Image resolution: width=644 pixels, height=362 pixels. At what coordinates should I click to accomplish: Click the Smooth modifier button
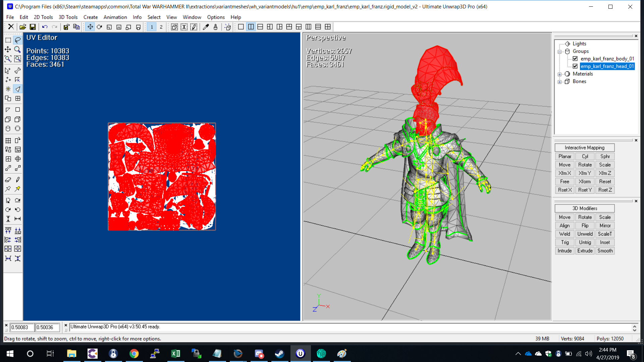pos(605,251)
